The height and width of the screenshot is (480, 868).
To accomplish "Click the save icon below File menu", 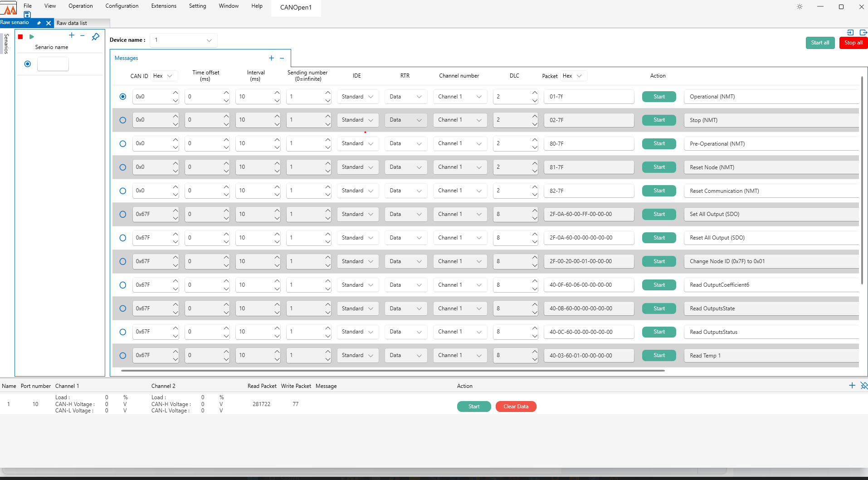I will [27, 15].
